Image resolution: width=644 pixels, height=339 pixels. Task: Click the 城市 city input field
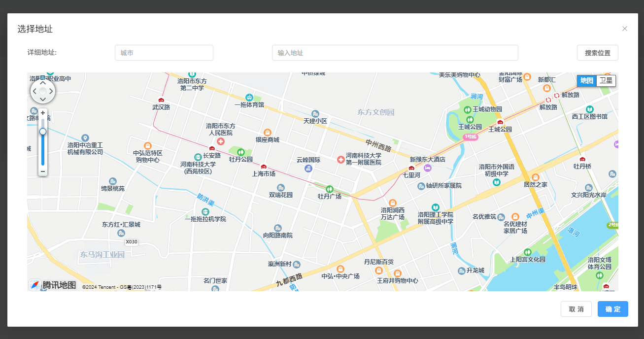164,53
